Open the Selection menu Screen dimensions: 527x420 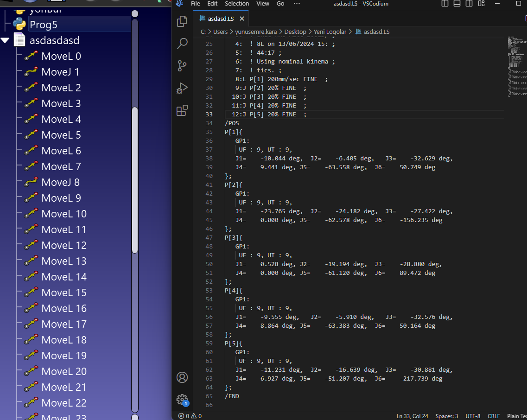click(x=237, y=4)
